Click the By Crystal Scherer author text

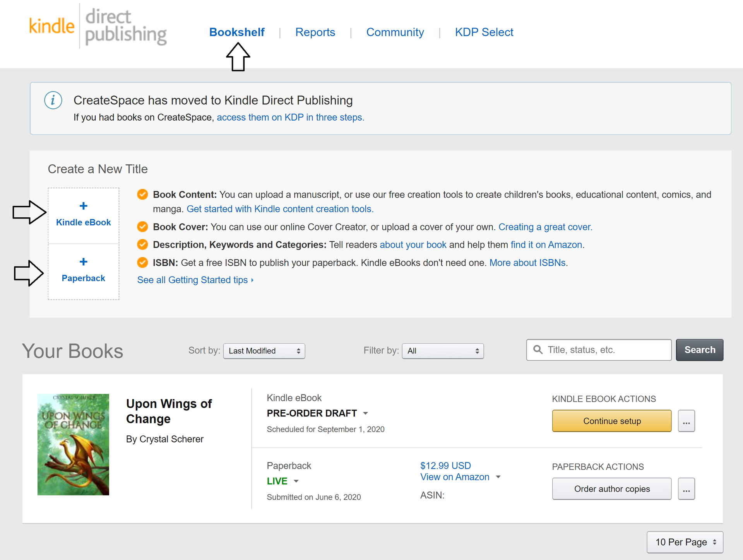pyautogui.click(x=165, y=439)
